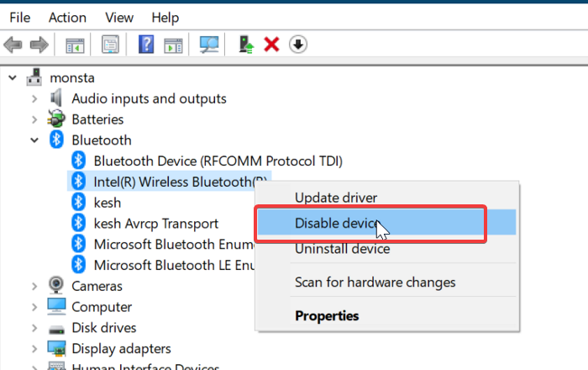This screenshot has width=588, height=370.
Task: Choose Scan for hardware changes in context menu
Action: tap(386, 282)
